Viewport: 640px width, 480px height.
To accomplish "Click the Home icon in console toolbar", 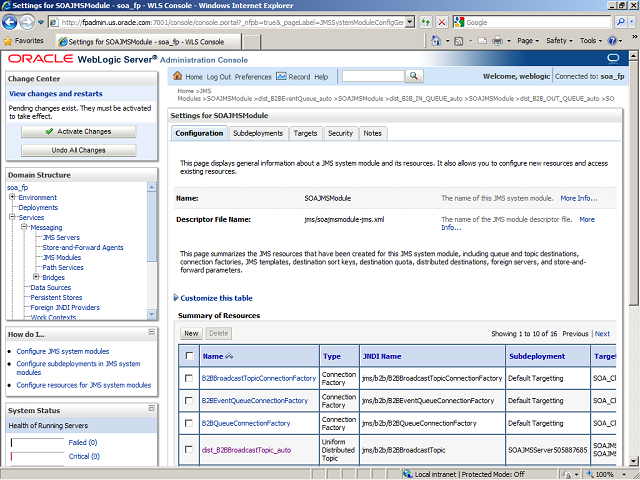I will click(178, 76).
